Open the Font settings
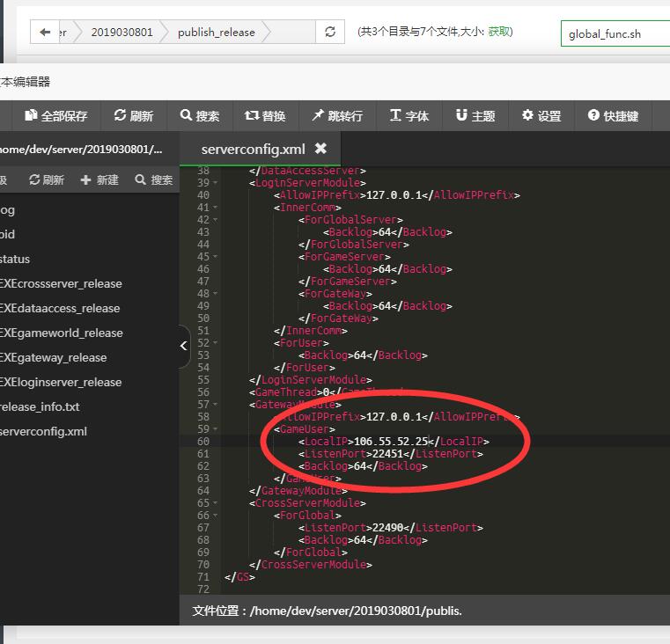This screenshot has width=670, height=644. [x=409, y=115]
